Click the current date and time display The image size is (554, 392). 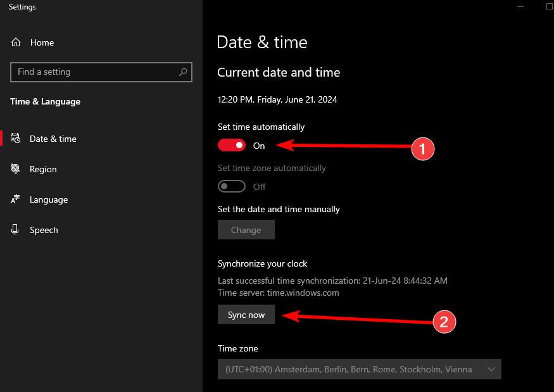277,99
